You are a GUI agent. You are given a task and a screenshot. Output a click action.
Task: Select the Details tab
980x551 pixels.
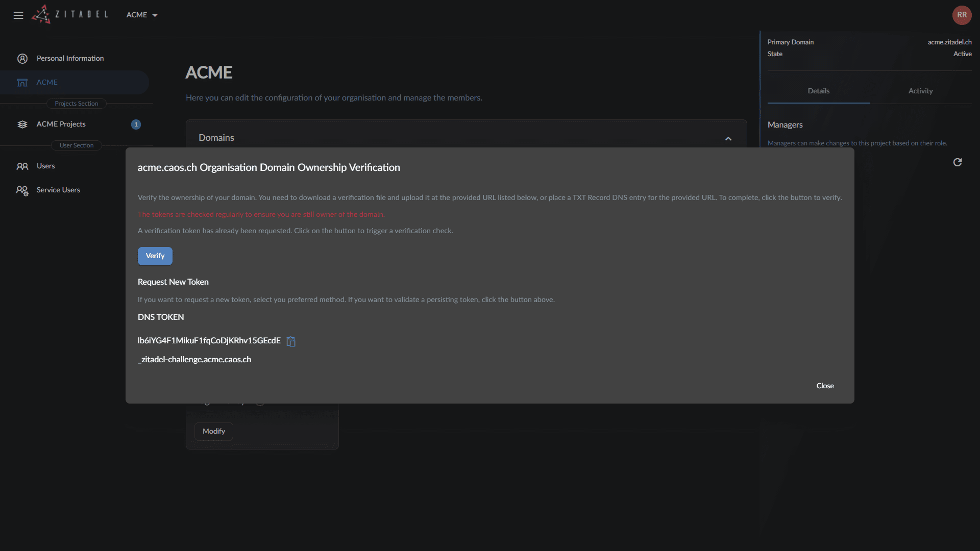coord(818,91)
